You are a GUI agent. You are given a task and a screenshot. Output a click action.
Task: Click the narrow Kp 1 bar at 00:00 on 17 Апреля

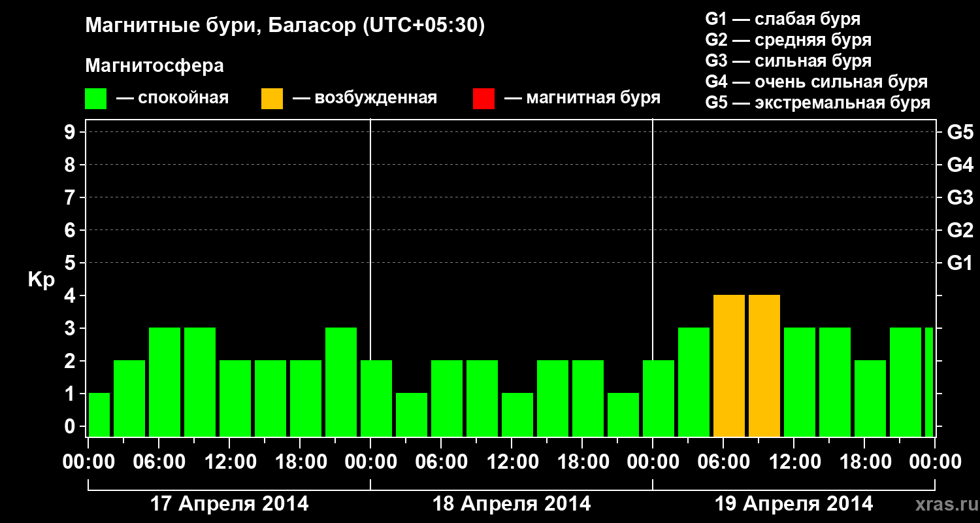[x=99, y=414]
